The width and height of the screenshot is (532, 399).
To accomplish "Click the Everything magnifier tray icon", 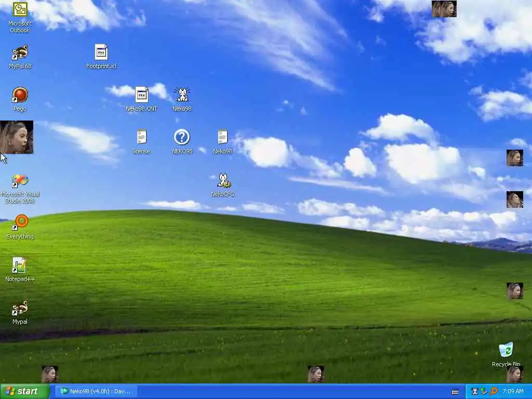I will (494, 391).
